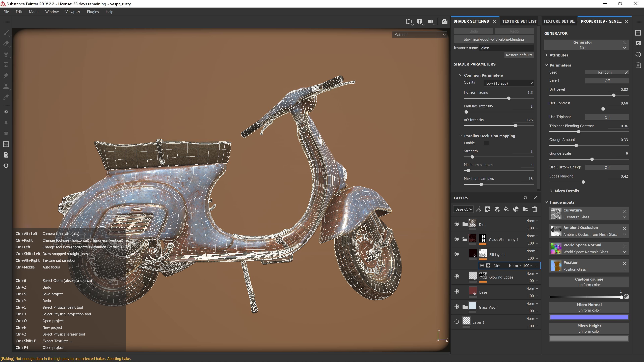Open the grid layout icon in right dock
The height and width of the screenshot is (362, 644).
[638, 33]
